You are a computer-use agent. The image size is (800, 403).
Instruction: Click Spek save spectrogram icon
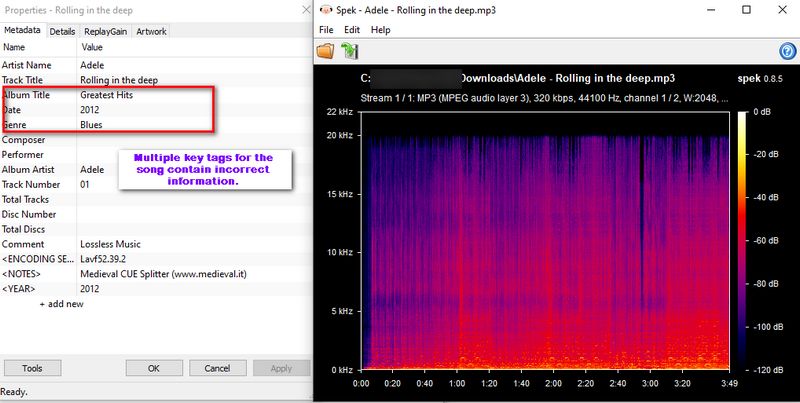pyautogui.click(x=350, y=51)
